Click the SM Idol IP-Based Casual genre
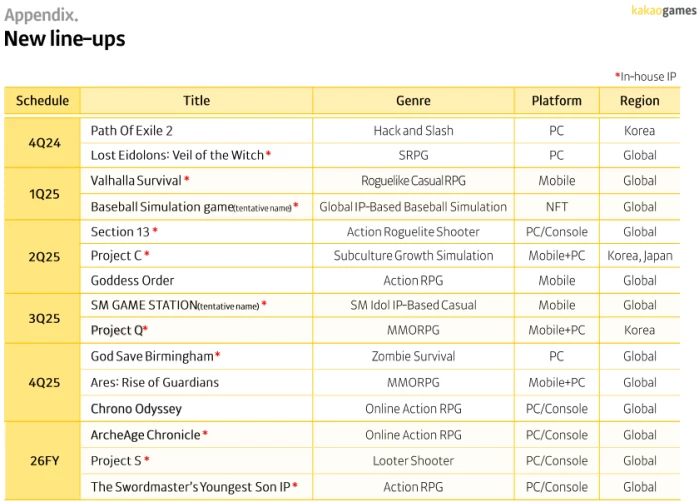The width and height of the screenshot is (699, 502). click(413, 305)
